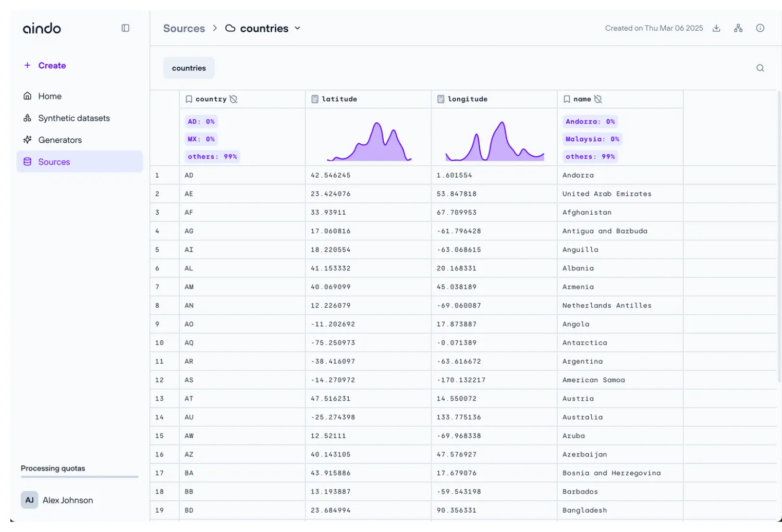Click the aindo logo
782x532 pixels.
42,28
